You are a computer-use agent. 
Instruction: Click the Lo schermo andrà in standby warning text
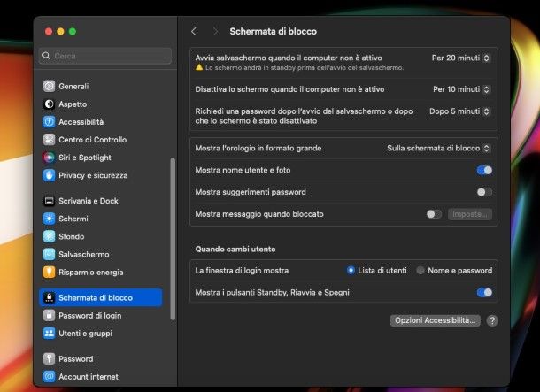305,68
